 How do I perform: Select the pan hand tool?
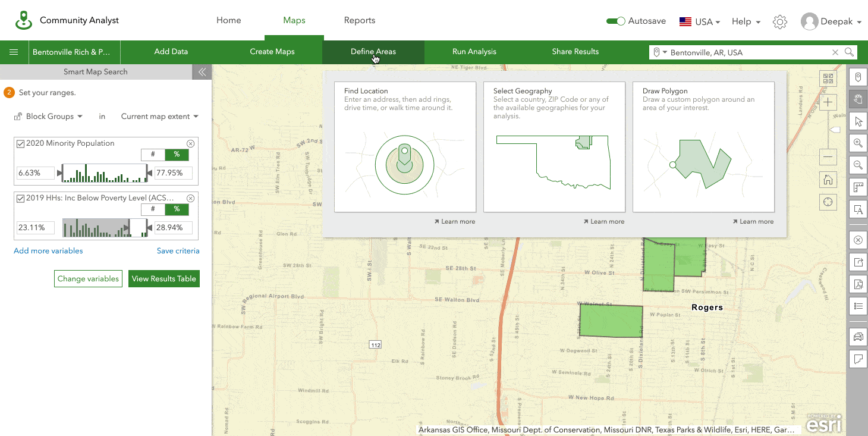coord(858,99)
